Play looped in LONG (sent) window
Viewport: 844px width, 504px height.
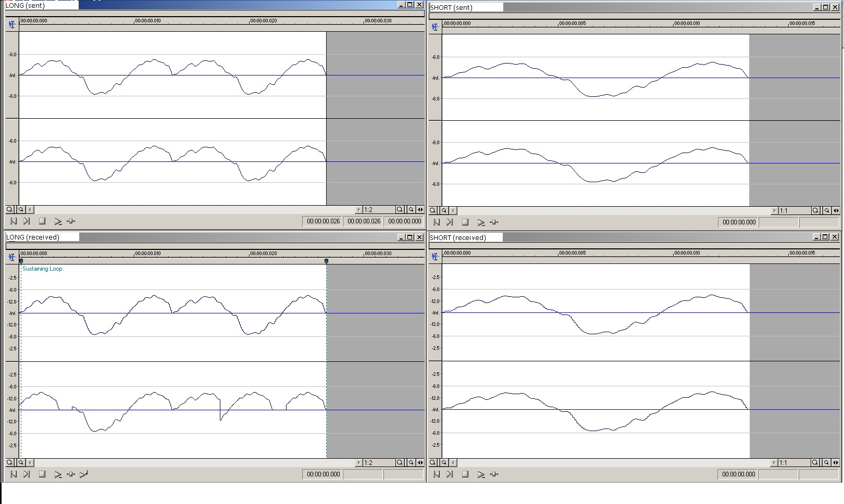(x=71, y=221)
